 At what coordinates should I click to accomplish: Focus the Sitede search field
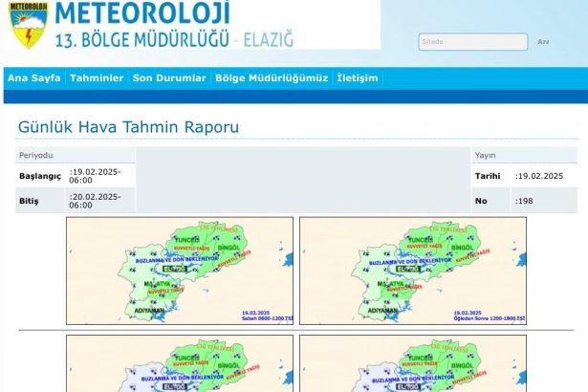[471, 42]
